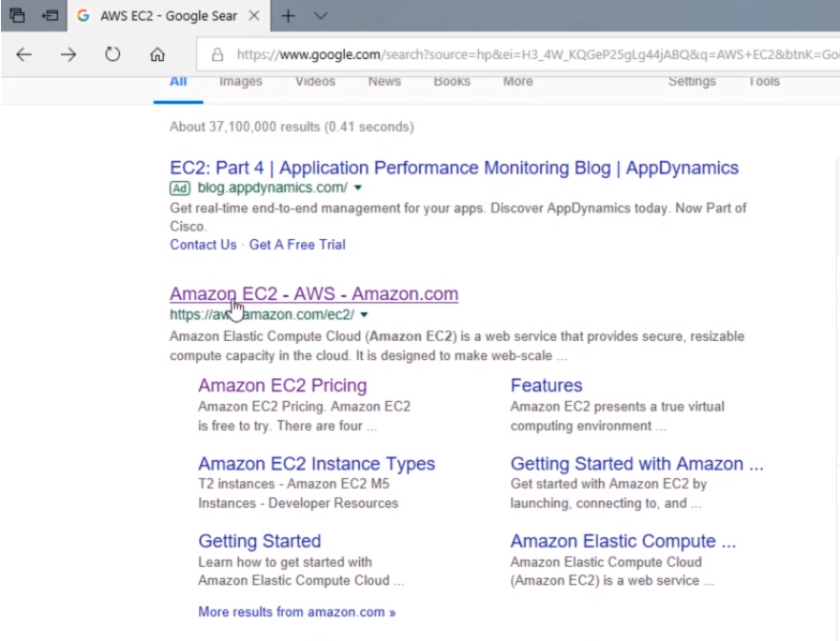Open the More search categories menu

(x=517, y=82)
